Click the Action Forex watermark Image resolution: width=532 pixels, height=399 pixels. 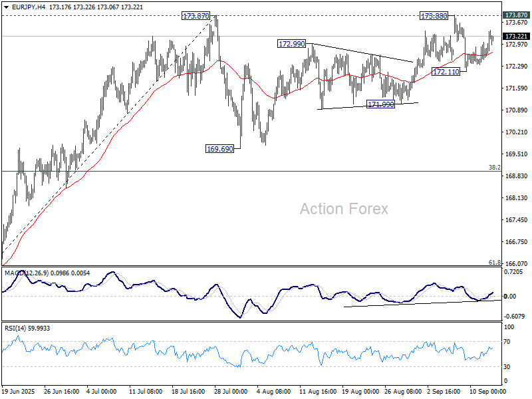344,209
